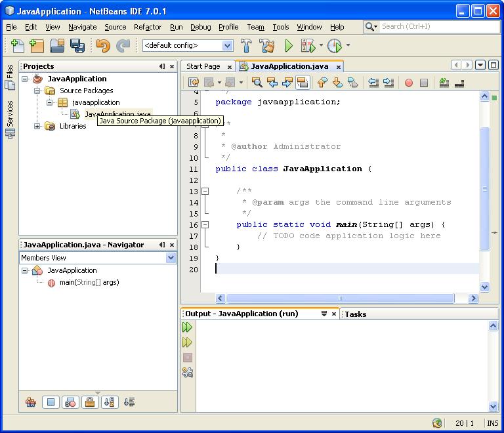Click the Stop Macro Recording square icon
This screenshot has height=433, width=504.
424,83
